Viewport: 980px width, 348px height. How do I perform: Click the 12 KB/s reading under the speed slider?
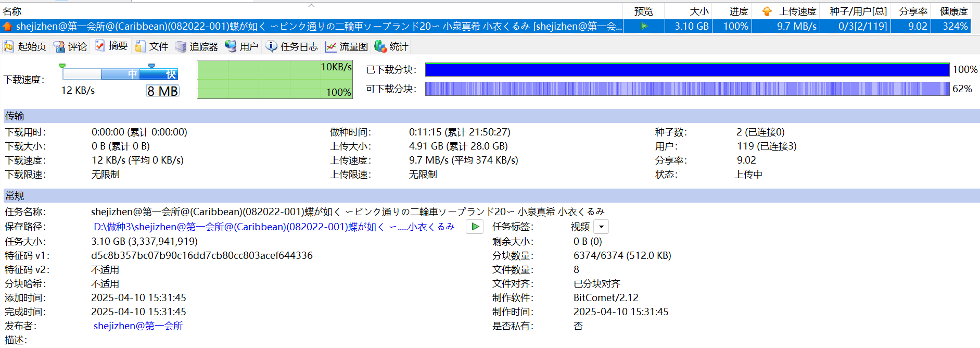coord(78,90)
